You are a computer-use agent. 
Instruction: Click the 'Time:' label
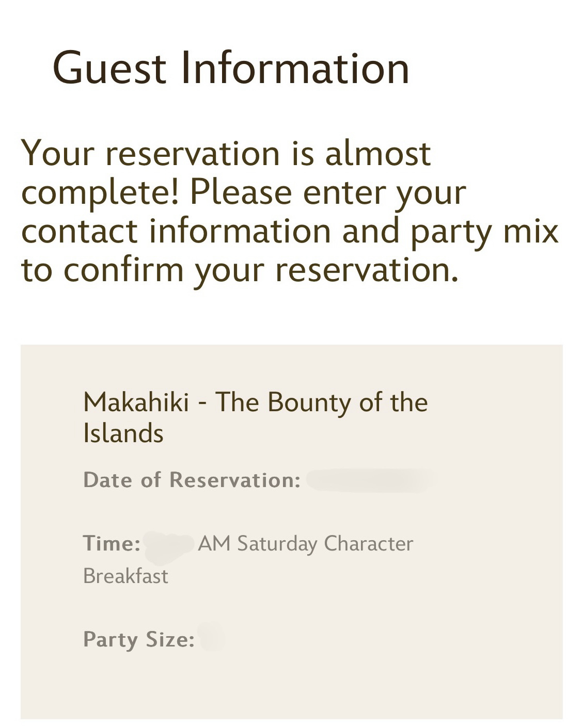(112, 543)
